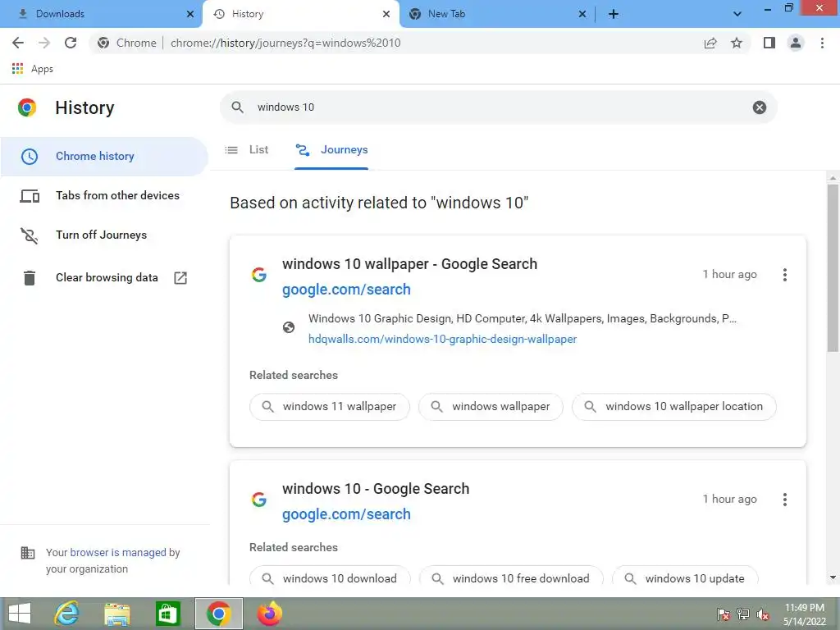Open Tabs from other devices
The width and height of the screenshot is (840, 630).
104,195
